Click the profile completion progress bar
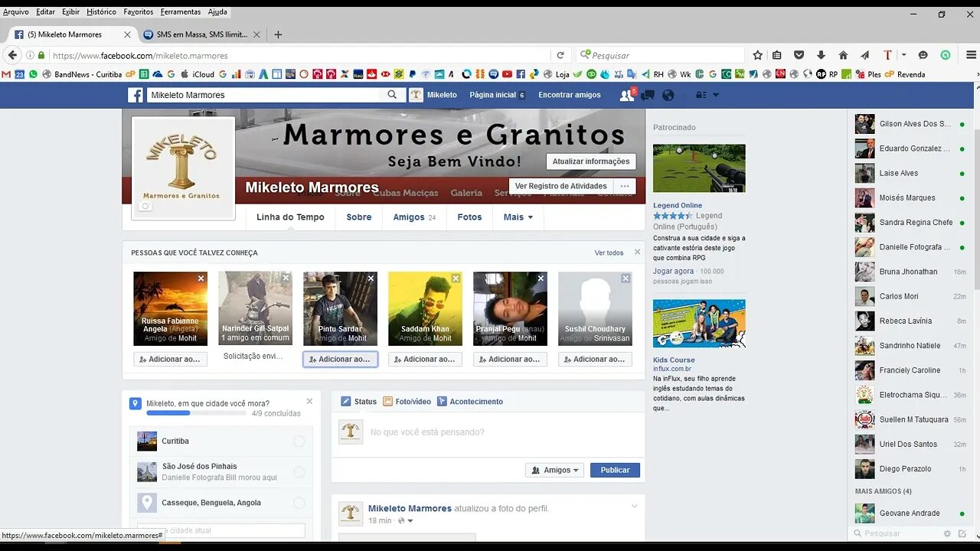 tap(197, 413)
